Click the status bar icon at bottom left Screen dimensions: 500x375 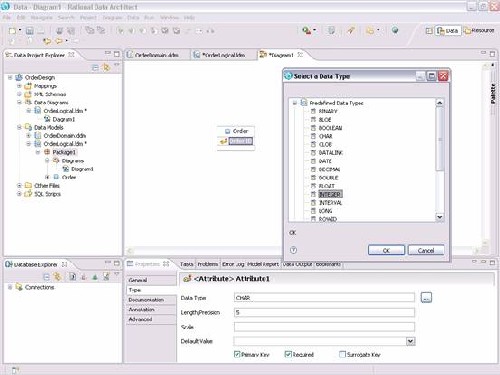point(15,370)
